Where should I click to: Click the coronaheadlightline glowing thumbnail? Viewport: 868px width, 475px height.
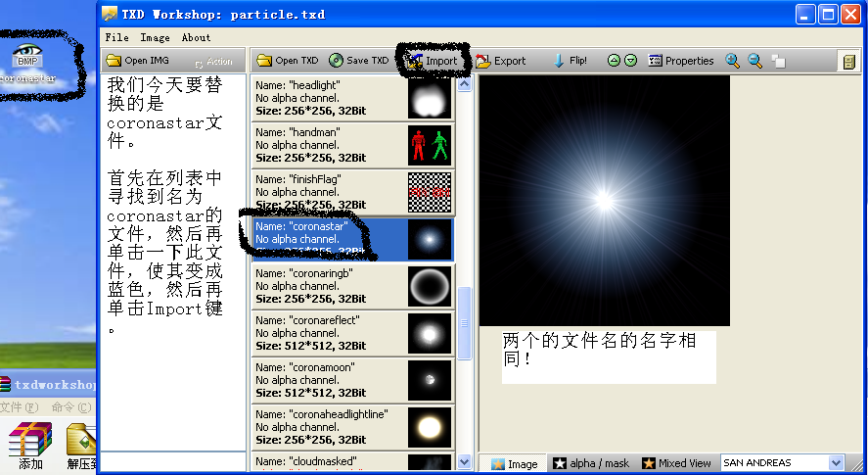pos(430,427)
